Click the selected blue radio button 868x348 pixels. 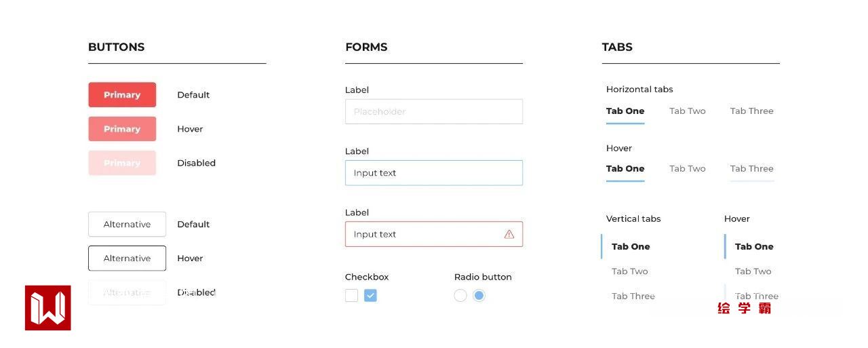pyautogui.click(x=479, y=296)
